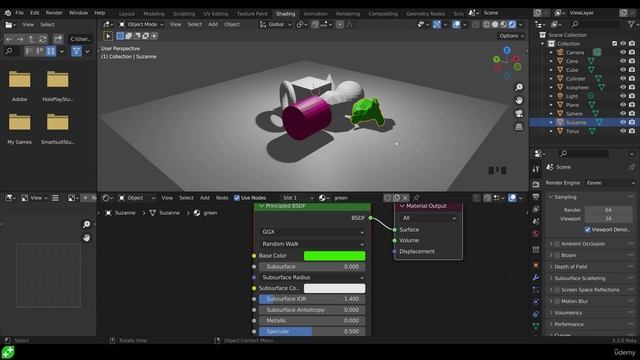Click the outliner search field
The image size is (640, 360).
(594, 24)
